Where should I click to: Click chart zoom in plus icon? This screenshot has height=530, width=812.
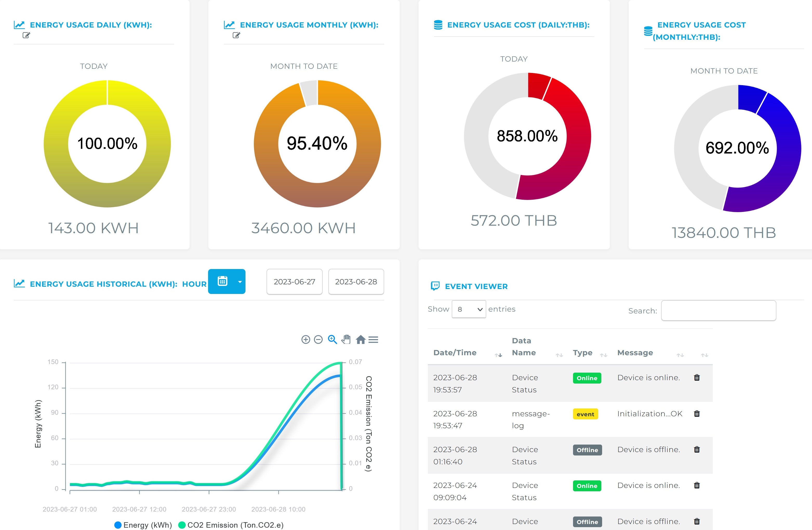click(306, 339)
